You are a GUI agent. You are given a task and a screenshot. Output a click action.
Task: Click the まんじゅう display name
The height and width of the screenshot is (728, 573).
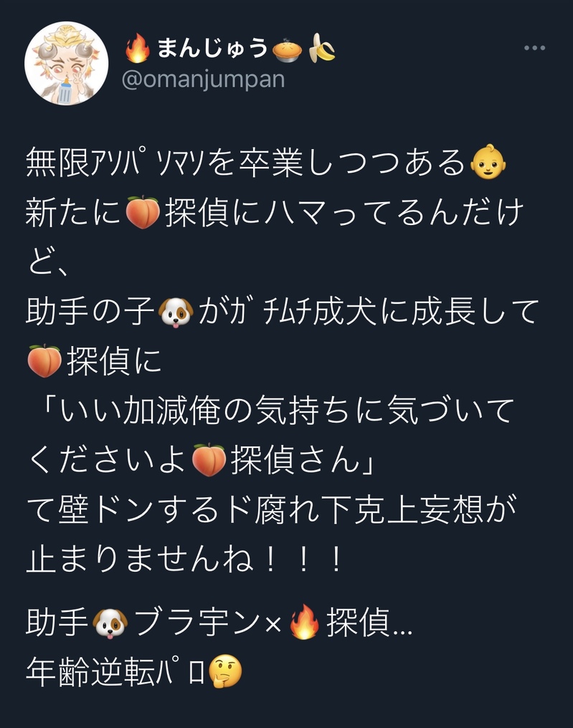coord(213,48)
